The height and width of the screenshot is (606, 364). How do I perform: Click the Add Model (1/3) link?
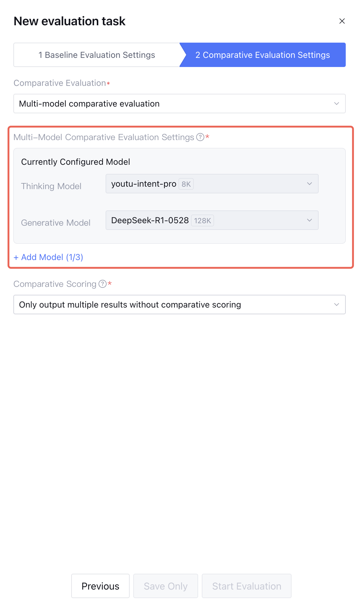pos(48,257)
